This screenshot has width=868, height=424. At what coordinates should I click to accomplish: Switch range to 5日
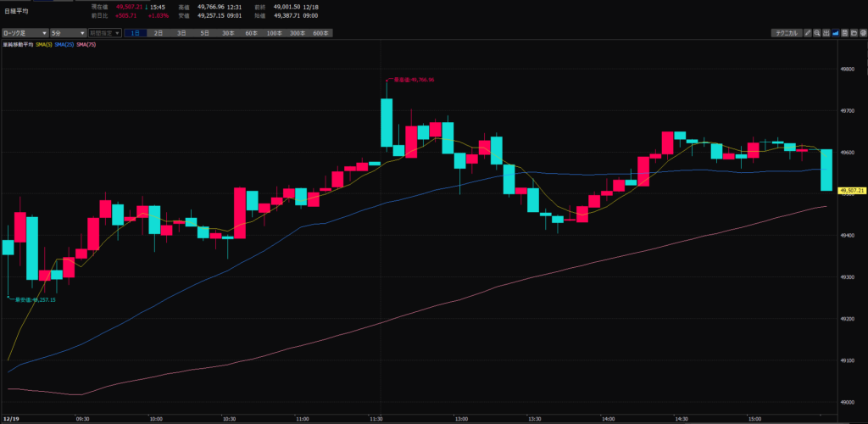(204, 33)
